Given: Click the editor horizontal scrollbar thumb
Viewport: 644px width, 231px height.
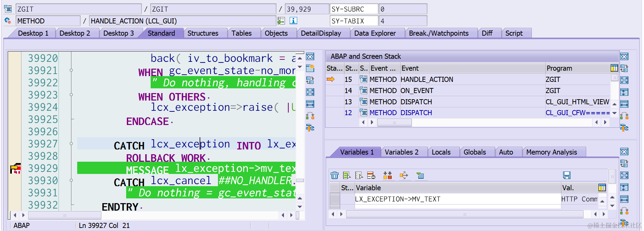Looking at the screenshot, I should pos(65,215).
